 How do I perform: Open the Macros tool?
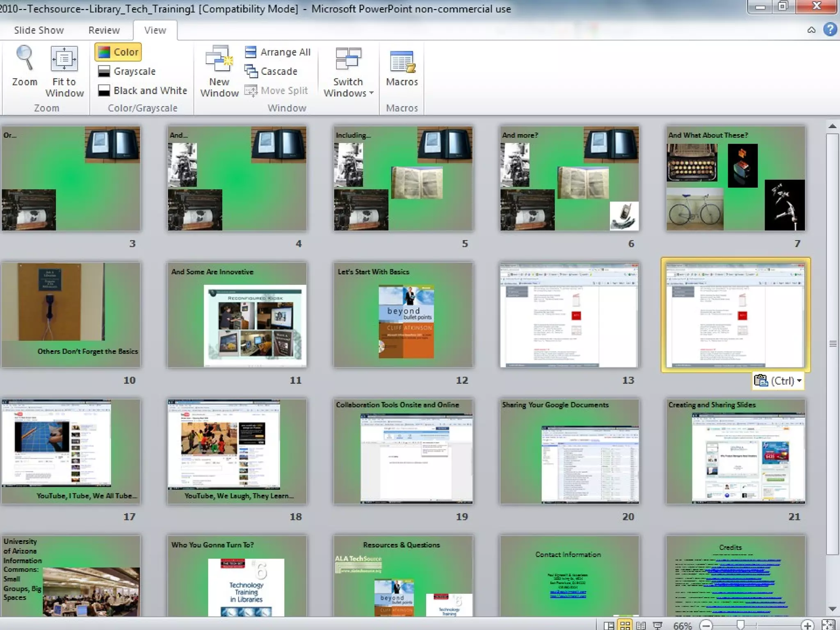pos(402,68)
